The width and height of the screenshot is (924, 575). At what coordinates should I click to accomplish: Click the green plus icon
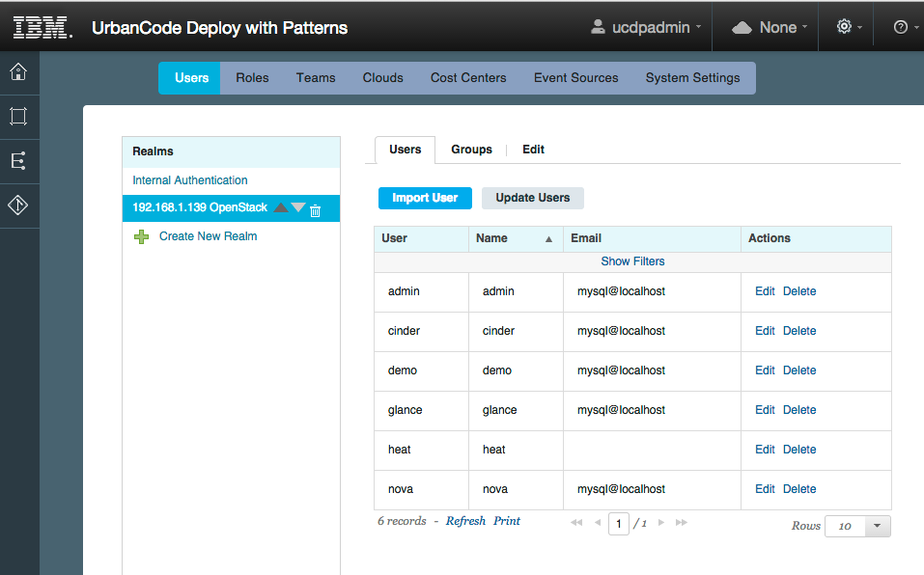pyautogui.click(x=141, y=237)
